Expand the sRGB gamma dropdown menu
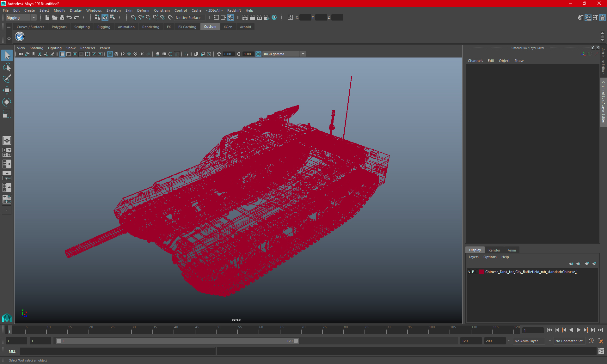 [x=303, y=54]
